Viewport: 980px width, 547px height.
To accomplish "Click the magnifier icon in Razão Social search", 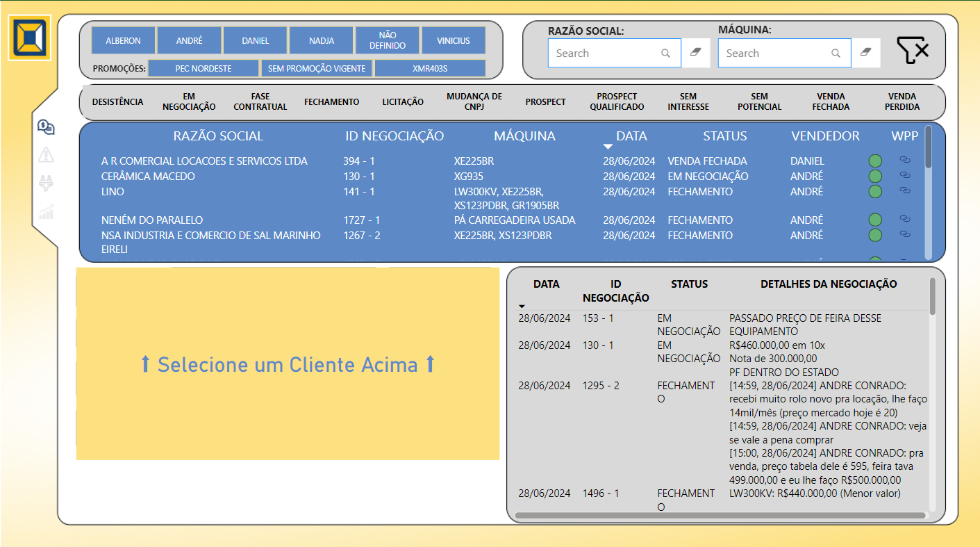I will pos(665,53).
